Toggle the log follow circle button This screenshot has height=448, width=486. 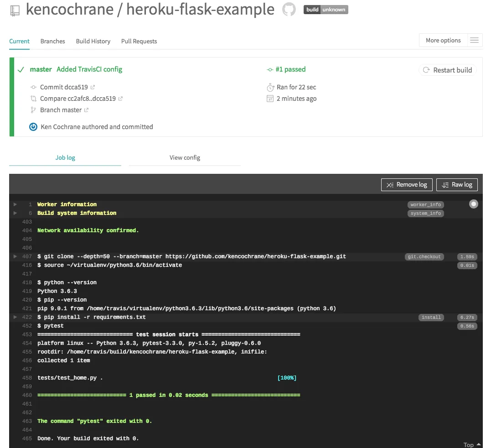pos(473,204)
